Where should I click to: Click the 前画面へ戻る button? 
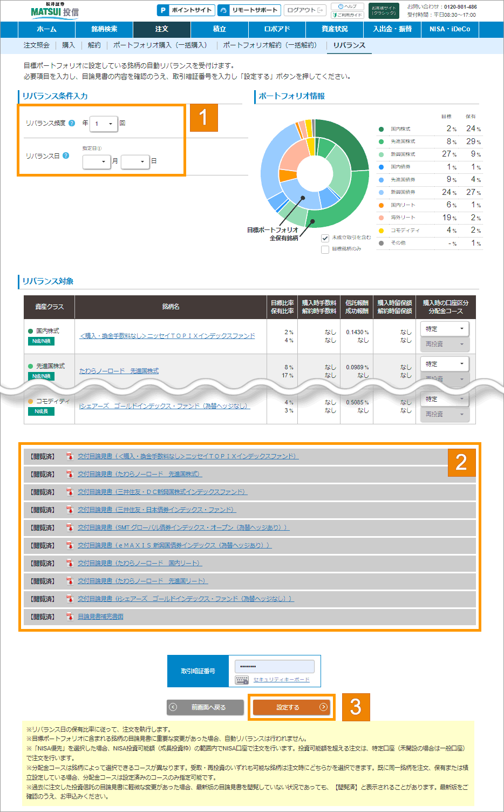[x=206, y=707]
